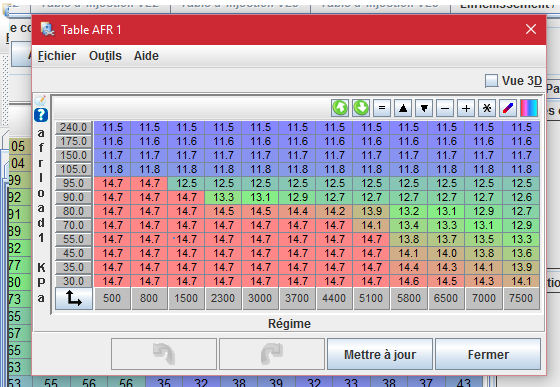
Task: Select the 13.3 cell at 2300 rpm
Action: 224,197
